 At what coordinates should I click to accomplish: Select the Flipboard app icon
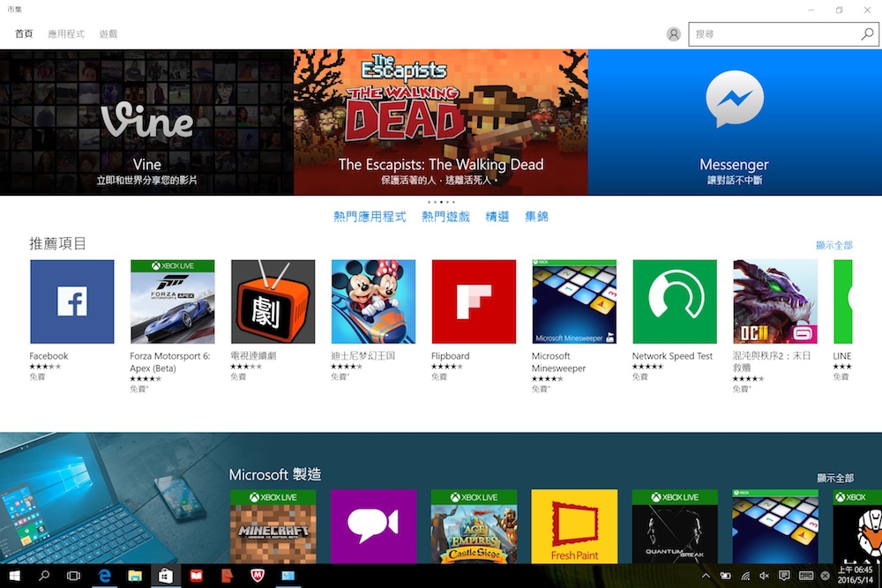(x=474, y=301)
